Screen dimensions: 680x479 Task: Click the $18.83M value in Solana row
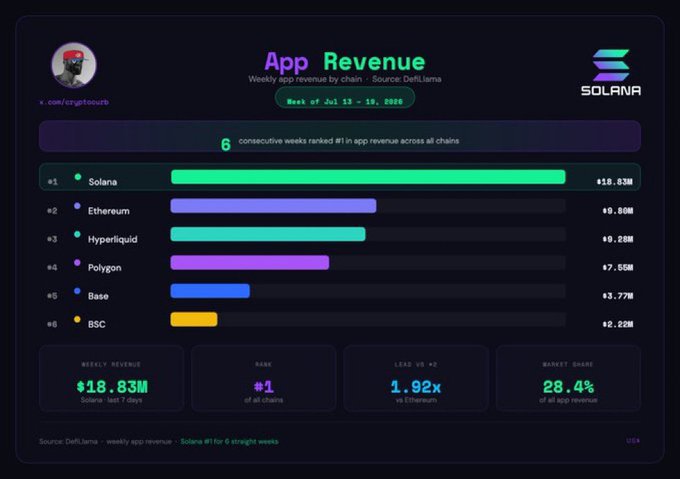tap(615, 182)
